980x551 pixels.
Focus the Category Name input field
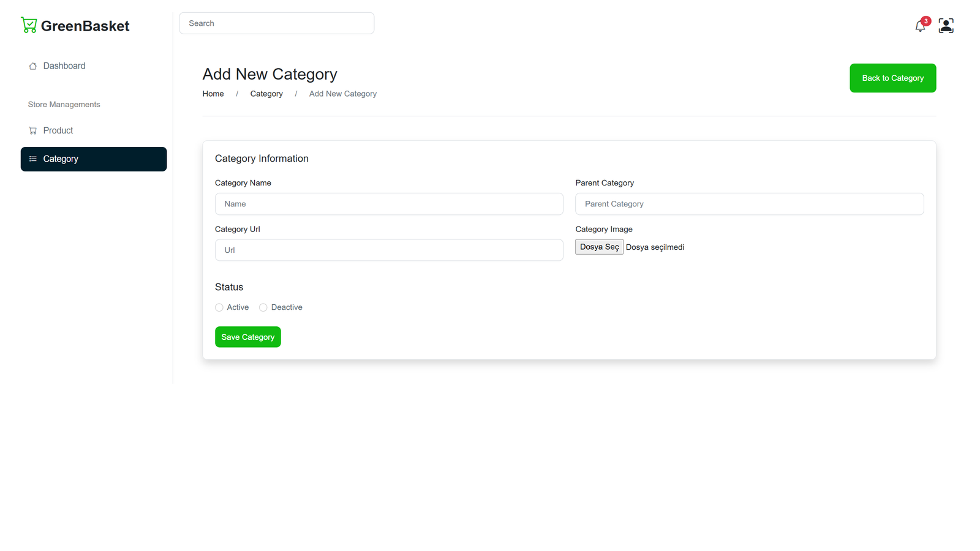click(389, 204)
